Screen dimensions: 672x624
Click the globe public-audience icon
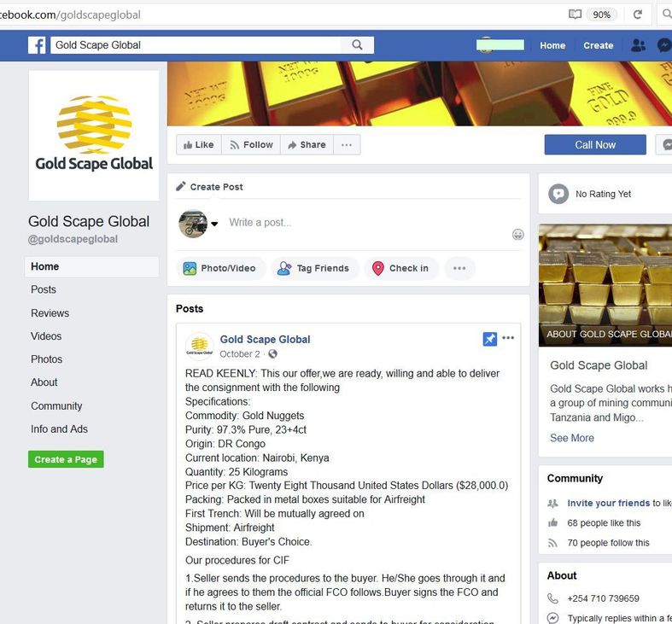click(272, 354)
